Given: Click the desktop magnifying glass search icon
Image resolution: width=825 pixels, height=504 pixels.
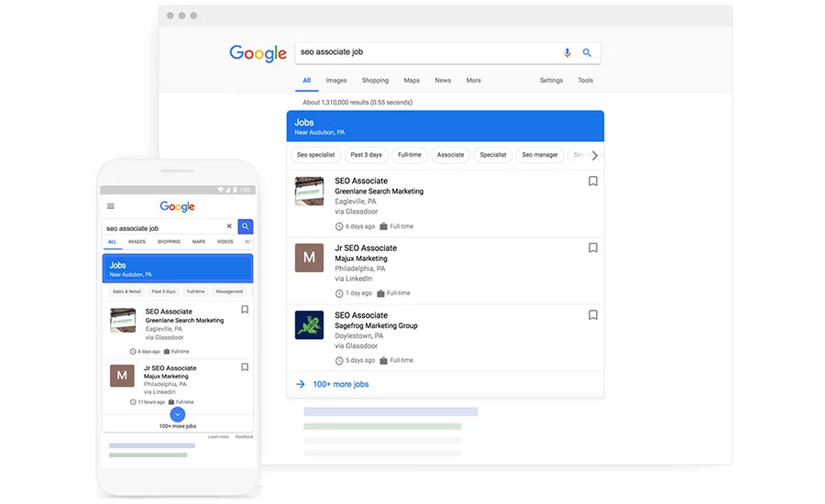Looking at the screenshot, I should (587, 53).
